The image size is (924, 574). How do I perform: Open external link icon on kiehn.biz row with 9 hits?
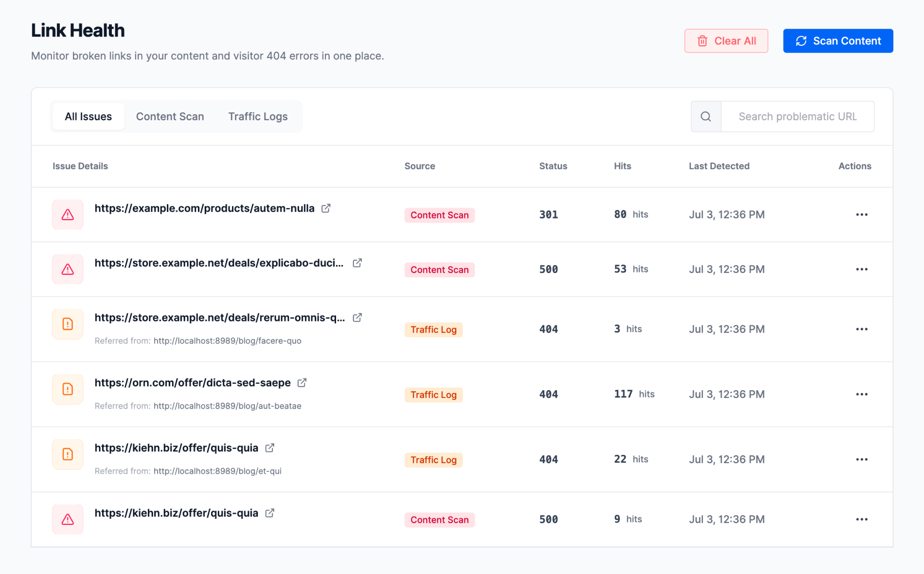(x=270, y=513)
